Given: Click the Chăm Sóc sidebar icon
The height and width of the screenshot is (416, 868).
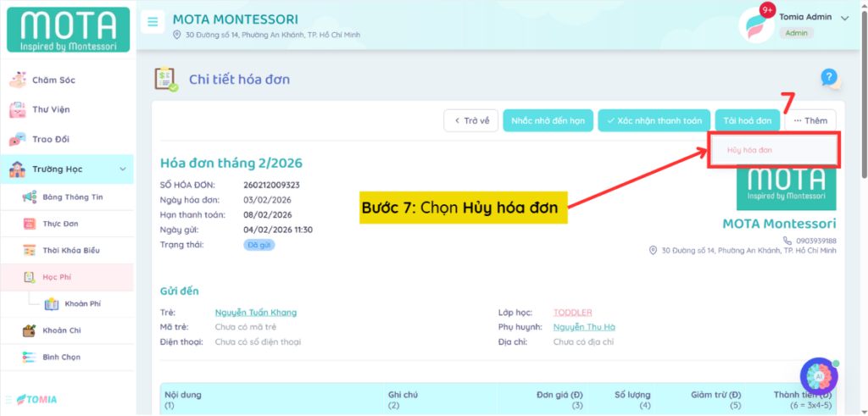Looking at the screenshot, I should [18, 80].
